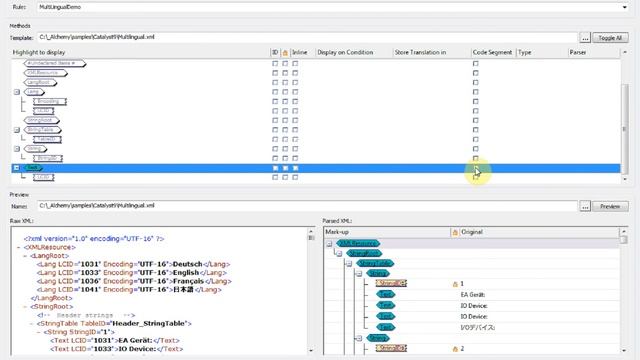Collapse StringRoot node in Parsed XML
640x360 pixels.
(x=339, y=254)
